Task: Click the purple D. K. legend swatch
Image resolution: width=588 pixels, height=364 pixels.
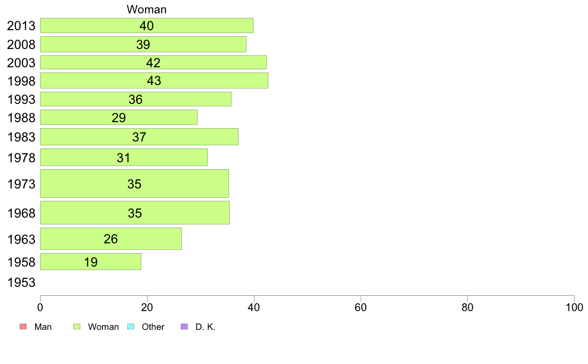Action: pyautogui.click(x=184, y=326)
